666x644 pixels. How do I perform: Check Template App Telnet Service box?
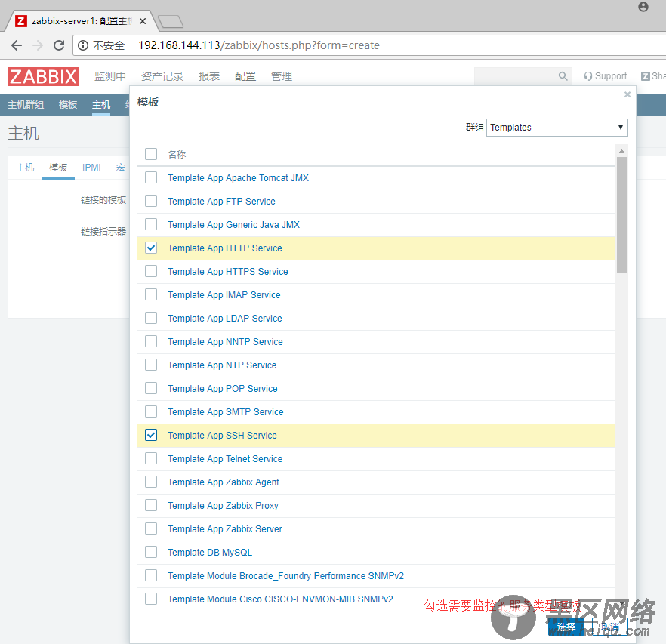pos(151,458)
